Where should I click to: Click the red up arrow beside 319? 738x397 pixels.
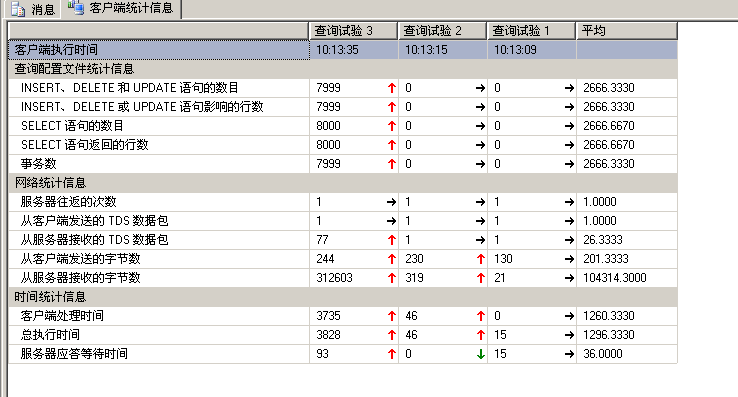click(481, 278)
